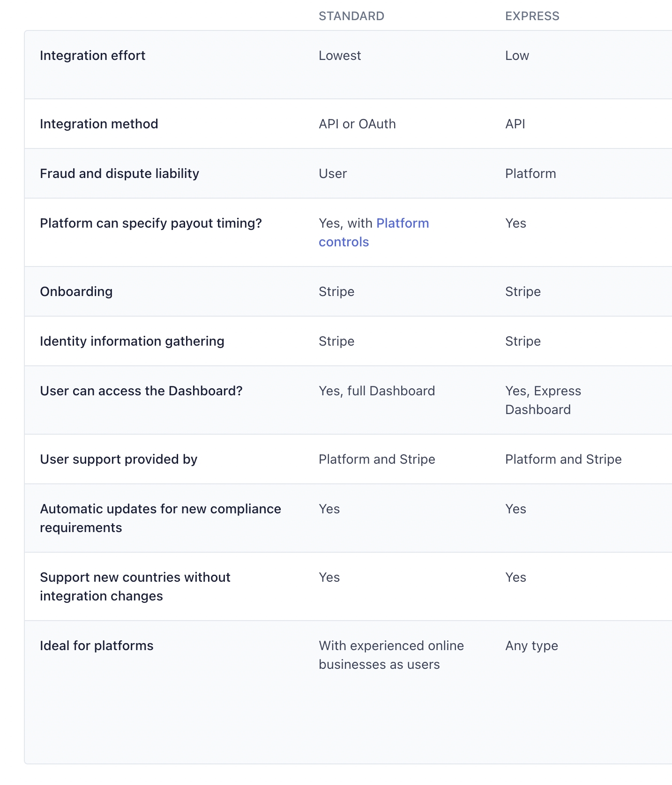Click "With experienced online businesses as users"
This screenshot has width=672, height=785.
[391, 655]
